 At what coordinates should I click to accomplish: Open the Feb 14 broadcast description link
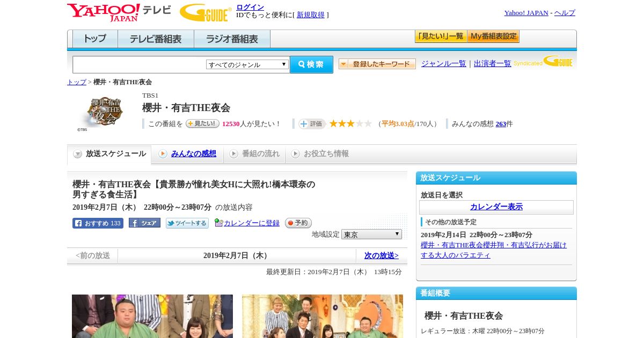[x=494, y=250]
